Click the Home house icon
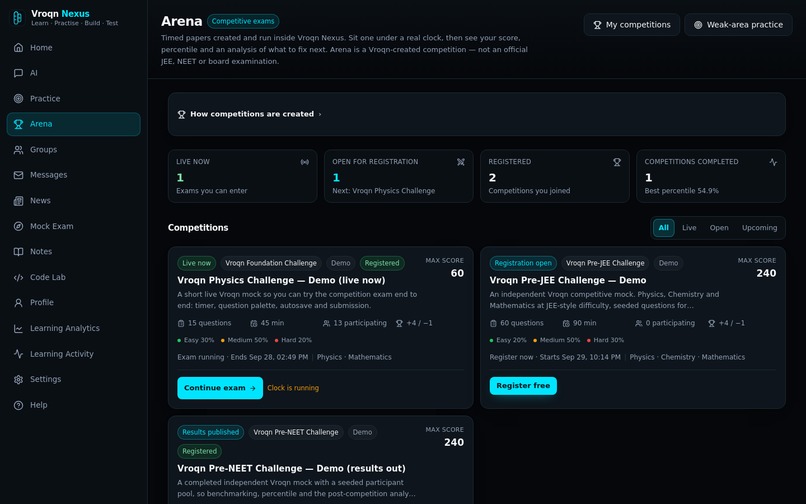 click(19, 47)
